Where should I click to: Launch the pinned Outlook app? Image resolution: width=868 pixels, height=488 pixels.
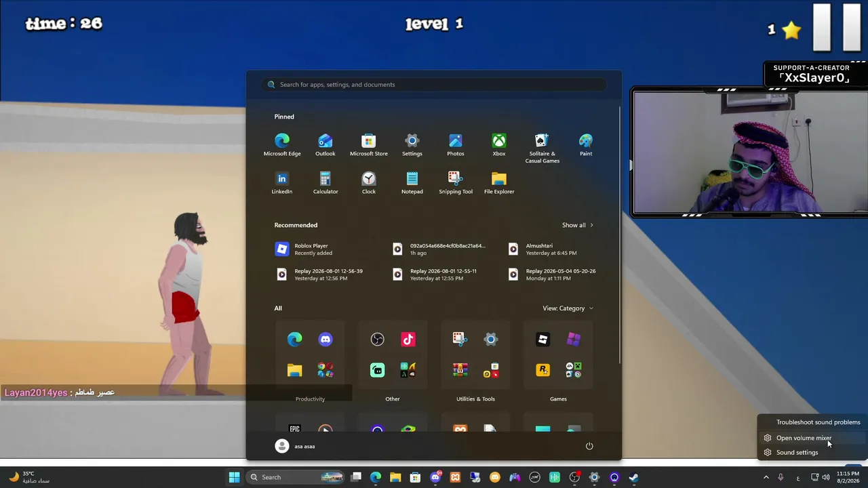coord(325,145)
